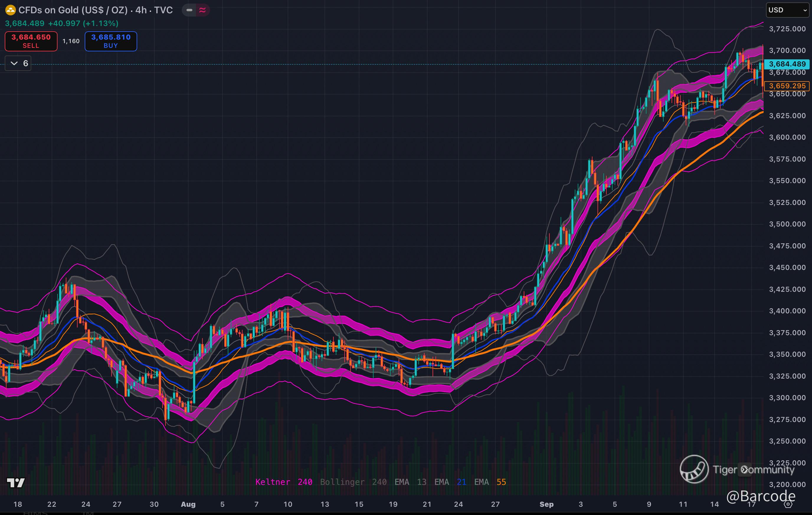The height and width of the screenshot is (515, 812).
Task: Click the pink approximate-equals indicator icon
Action: click(x=202, y=10)
